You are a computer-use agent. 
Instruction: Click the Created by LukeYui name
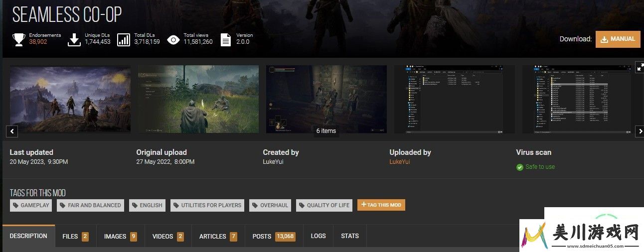[273, 162]
